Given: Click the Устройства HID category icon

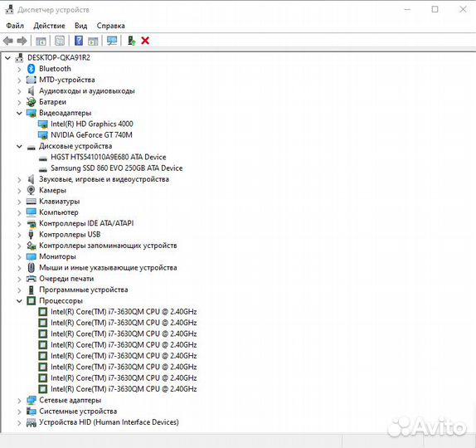Looking at the screenshot, I should point(31,422).
